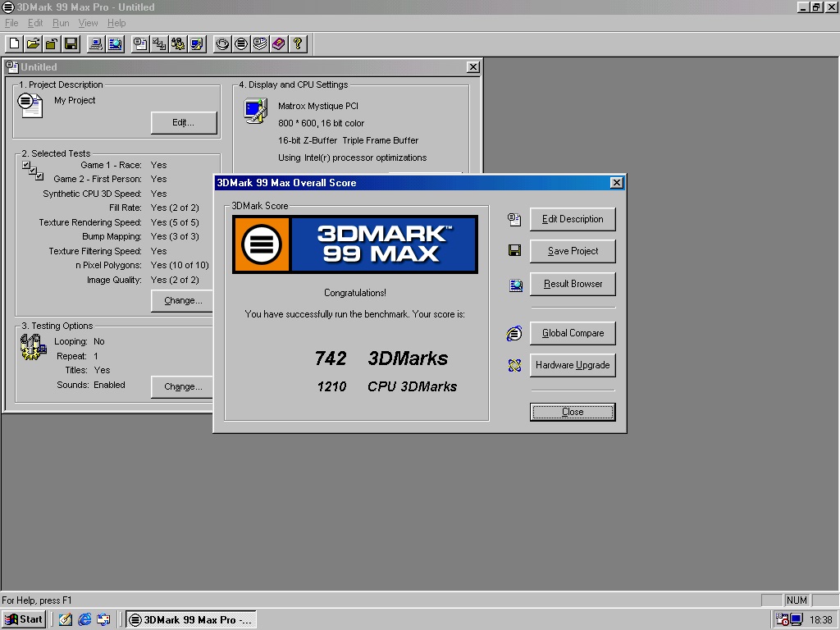
Task: Open the Edit menu options
Action: pos(34,23)
